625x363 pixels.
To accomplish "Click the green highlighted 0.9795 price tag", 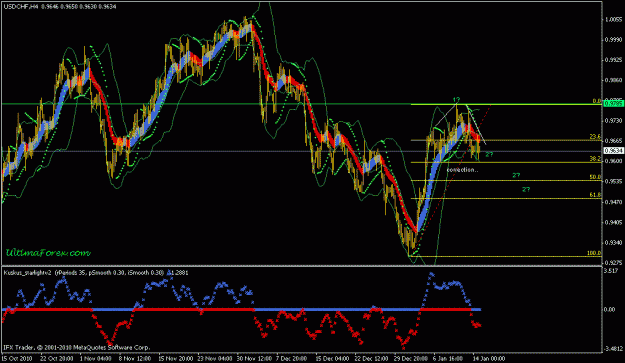I will pos(614,104).
